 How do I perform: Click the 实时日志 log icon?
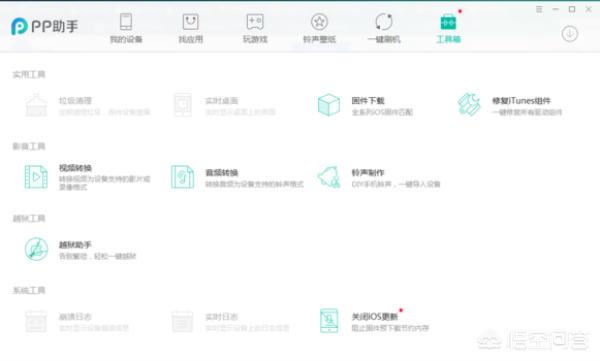(x=183, y=321)
